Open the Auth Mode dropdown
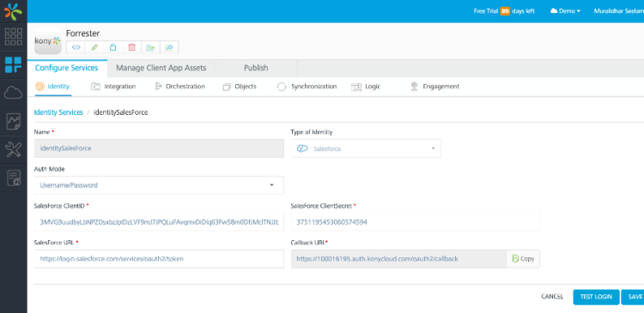The image size is (644, 313). (x=159, y=185)
